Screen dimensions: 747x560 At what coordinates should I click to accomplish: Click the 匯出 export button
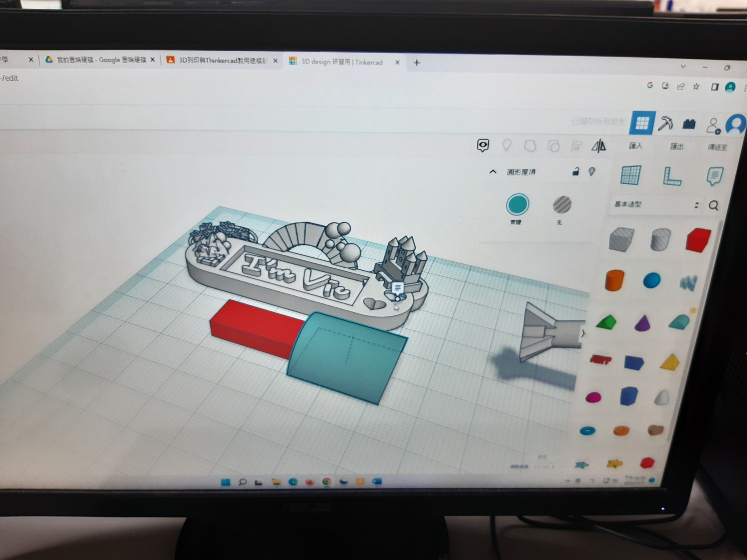pyautogui.click(x=677, y=147)
